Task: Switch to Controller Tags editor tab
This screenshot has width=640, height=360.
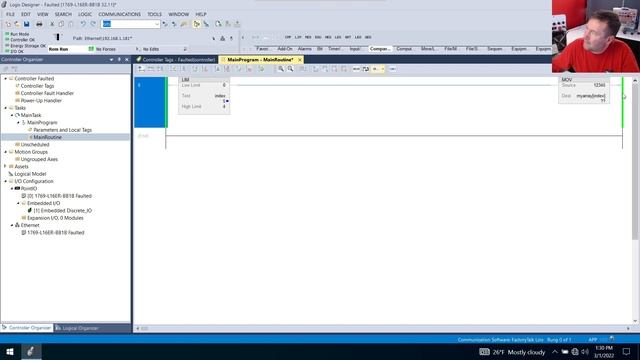Action: (x=176, y=60)
